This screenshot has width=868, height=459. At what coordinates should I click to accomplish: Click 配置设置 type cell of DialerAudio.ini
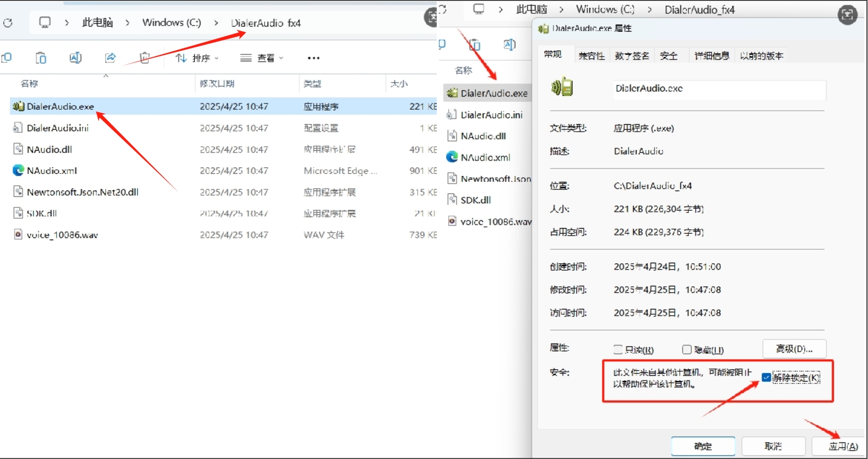321,128
